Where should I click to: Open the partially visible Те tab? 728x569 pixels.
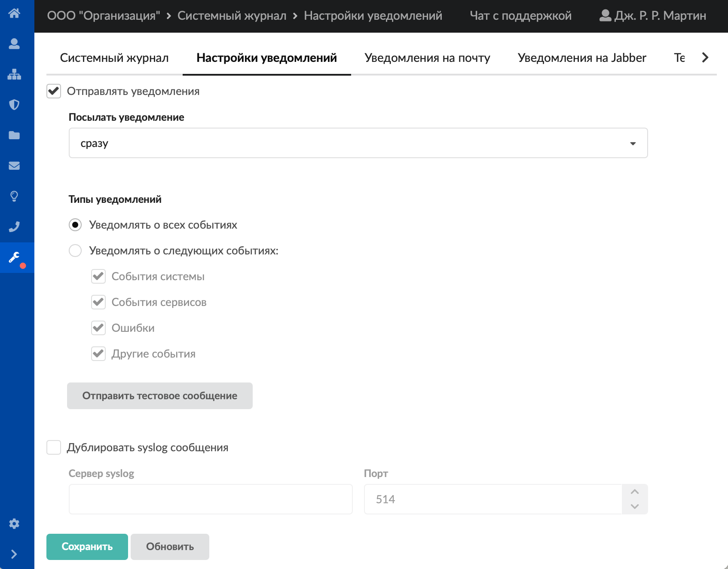(679, 58)
